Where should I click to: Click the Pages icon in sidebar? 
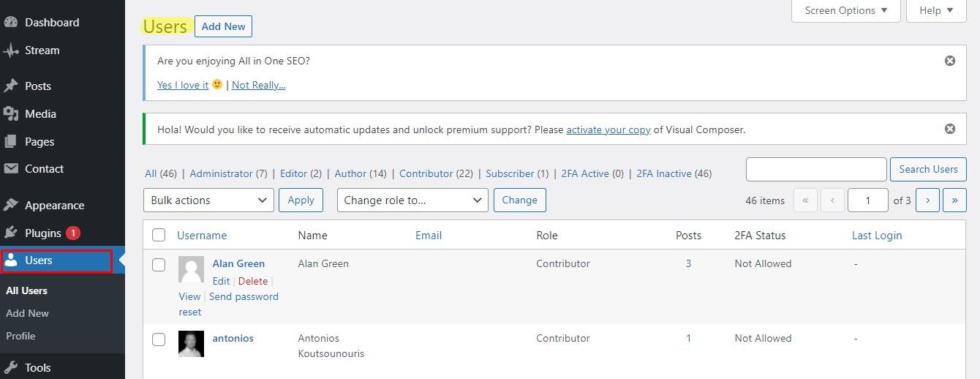pos(10,141)
